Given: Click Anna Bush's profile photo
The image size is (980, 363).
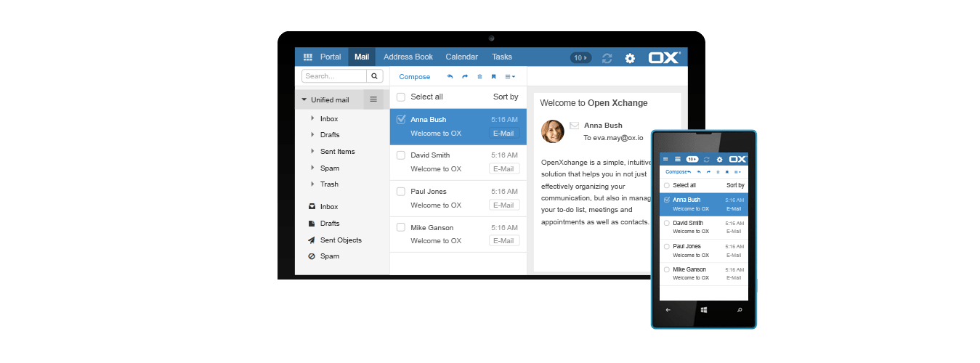Looking at the screenshot, I should pos(553,131).
